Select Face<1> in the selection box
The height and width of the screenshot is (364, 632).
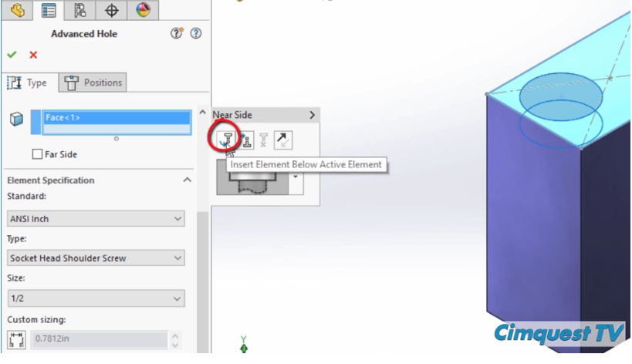click(x=117, y=117)
